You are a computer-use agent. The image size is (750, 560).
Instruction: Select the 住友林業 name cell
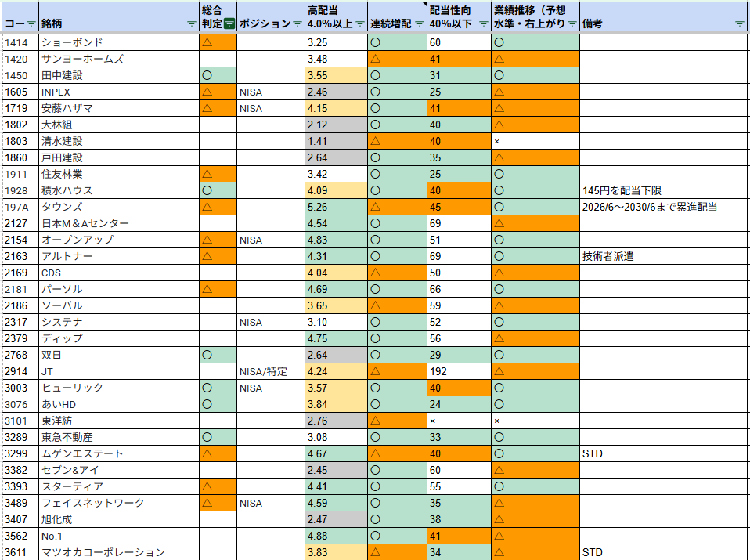[119, 174]
